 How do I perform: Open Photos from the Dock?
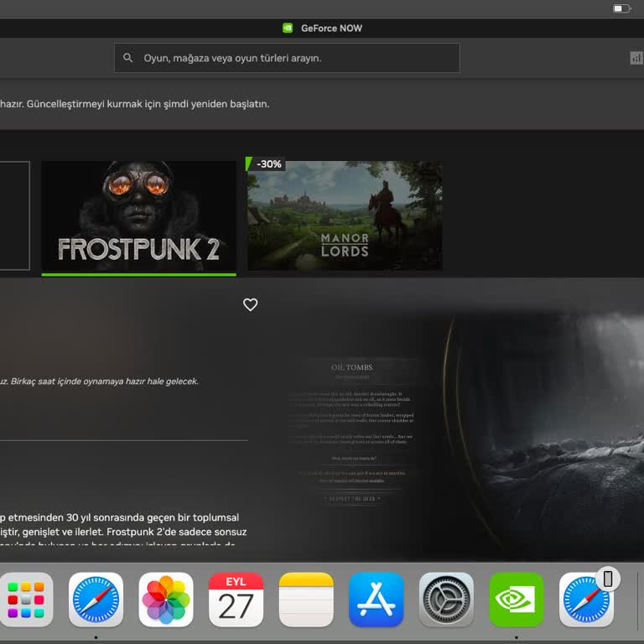[x=166, y=600]
